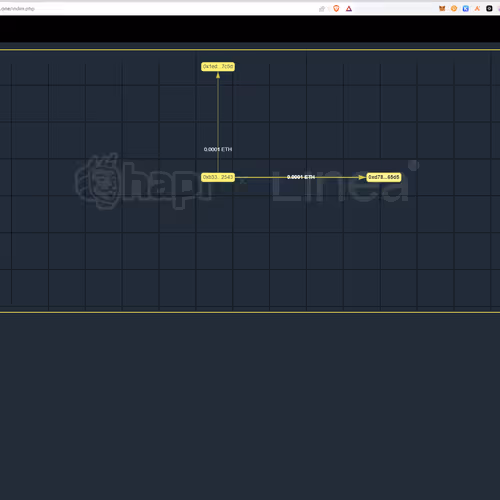Click the arrowhead pointing to right node
Viewport: 500px width, 500px height.
click(362, 177)
